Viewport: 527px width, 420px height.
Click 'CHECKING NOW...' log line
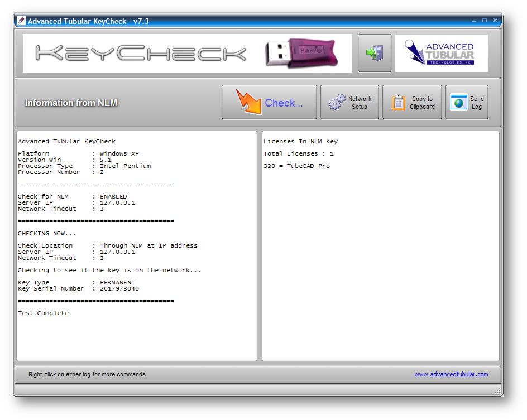[x=47, y=233]
